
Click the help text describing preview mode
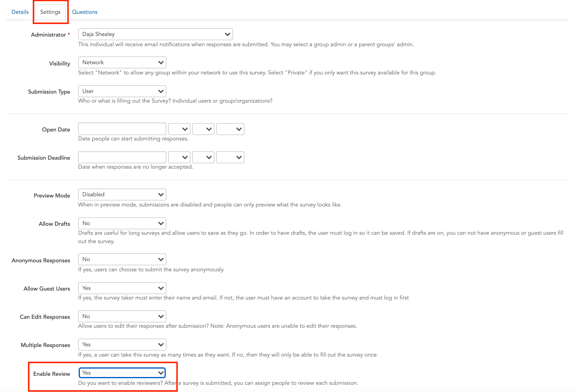[210, 205]
